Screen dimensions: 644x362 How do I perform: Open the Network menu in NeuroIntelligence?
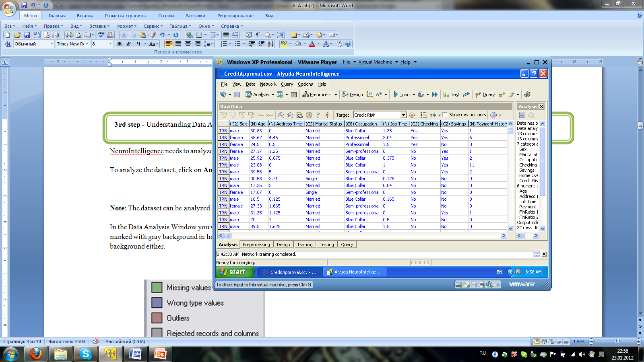[268, 84]
